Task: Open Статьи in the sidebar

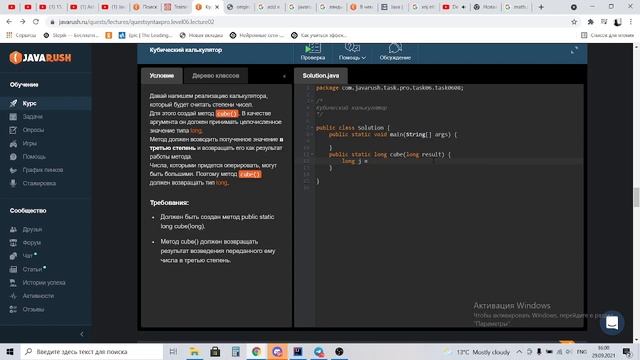Action: (x=32, y=269)
